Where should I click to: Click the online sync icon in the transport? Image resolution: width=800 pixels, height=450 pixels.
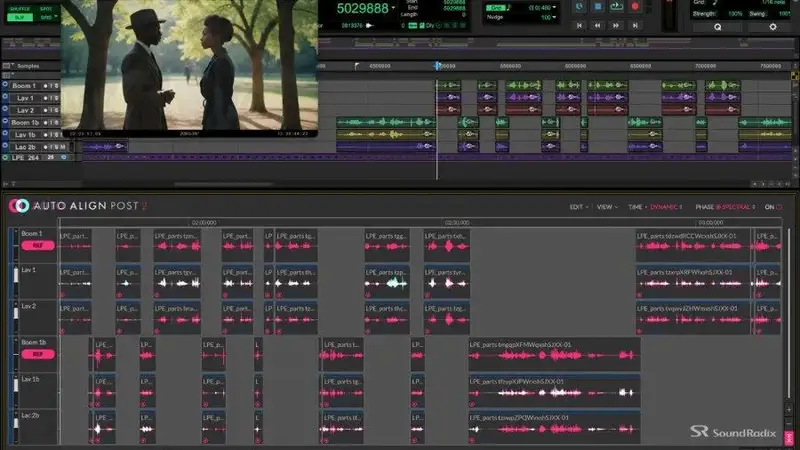(x=579, y=7)
